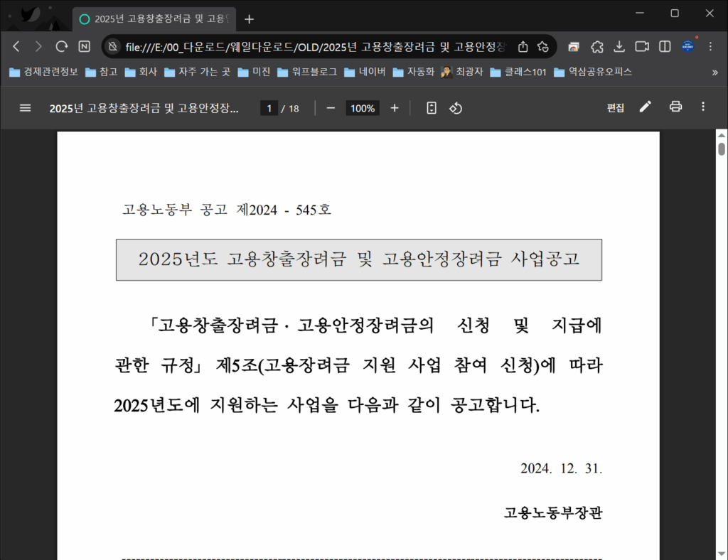This screenshot has width=728, height=560.
Task: Click the scrollbar down arrow
Action: pos(722,554)
